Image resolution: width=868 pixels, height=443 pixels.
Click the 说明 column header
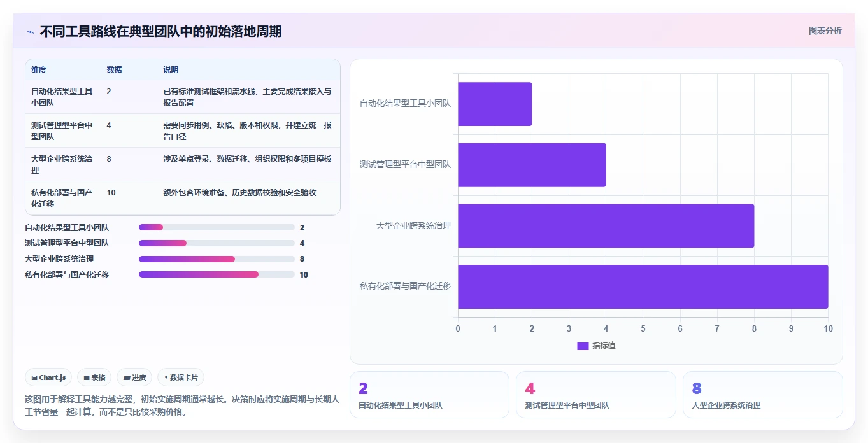(171, 70)
